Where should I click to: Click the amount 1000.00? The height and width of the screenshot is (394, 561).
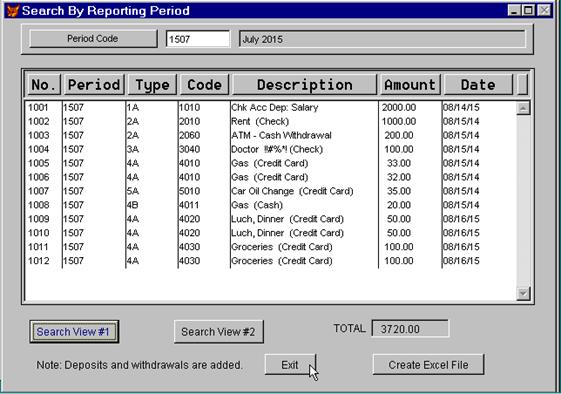pos(399,121)
